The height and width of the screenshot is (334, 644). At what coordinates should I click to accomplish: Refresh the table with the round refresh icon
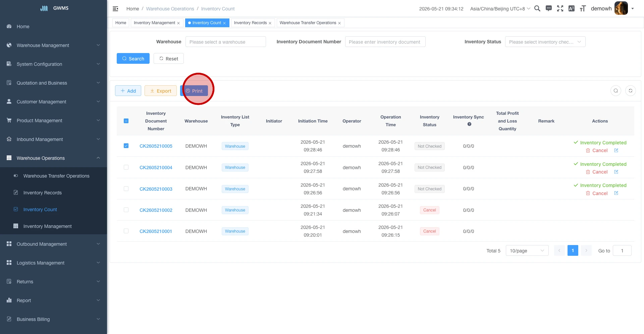click(x=631, y=91)
